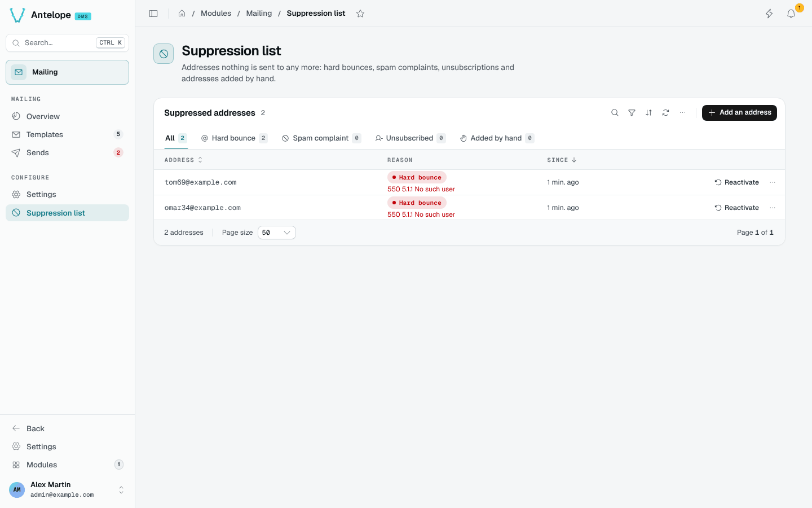Click the tom69@example.com address cell
Viewport: 812px width, 508px height.
click(x=200, y=182)
